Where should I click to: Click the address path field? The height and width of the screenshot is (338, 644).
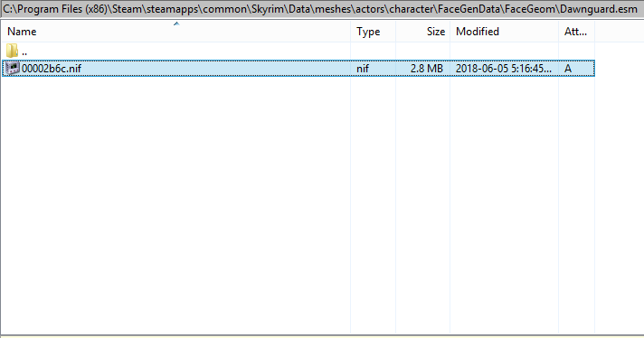pos(322,9)
